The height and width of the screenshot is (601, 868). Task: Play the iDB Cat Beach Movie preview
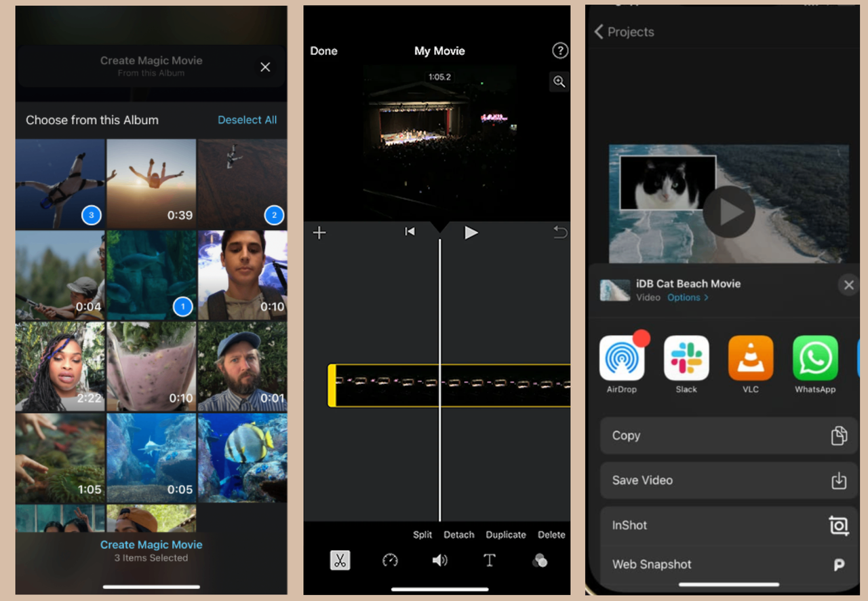[x=729, y=212]
